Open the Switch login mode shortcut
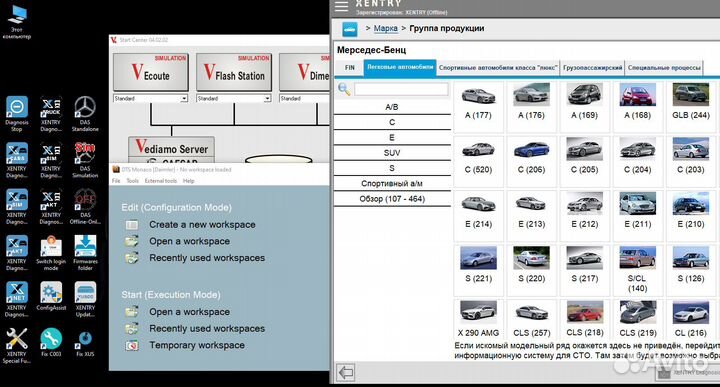 51,252
